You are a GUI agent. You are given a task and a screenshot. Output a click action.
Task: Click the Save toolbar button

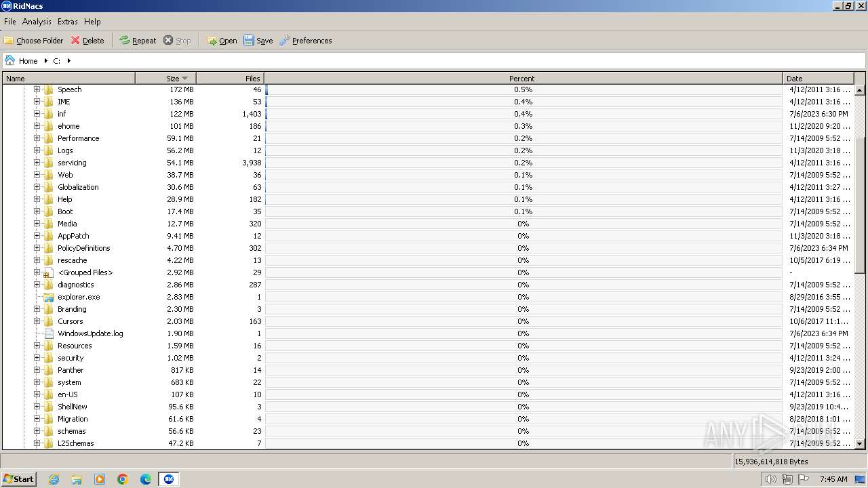258,41
